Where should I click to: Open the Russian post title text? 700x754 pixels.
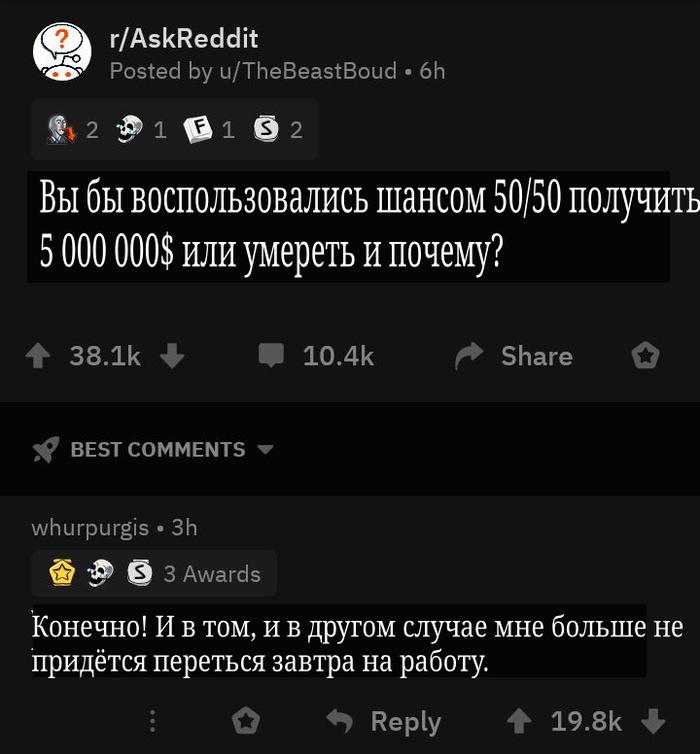tap(349, 226)
